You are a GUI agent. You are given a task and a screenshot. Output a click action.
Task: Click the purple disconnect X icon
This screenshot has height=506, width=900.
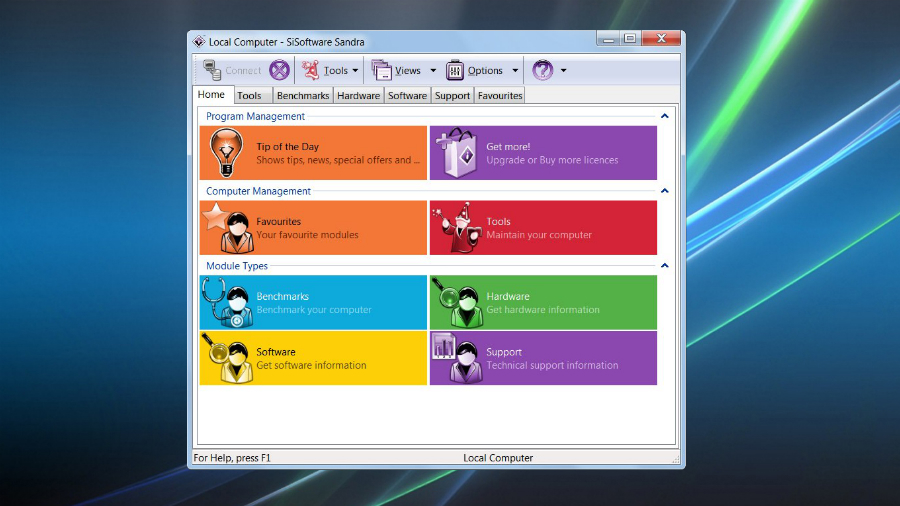tap(280, 71)
